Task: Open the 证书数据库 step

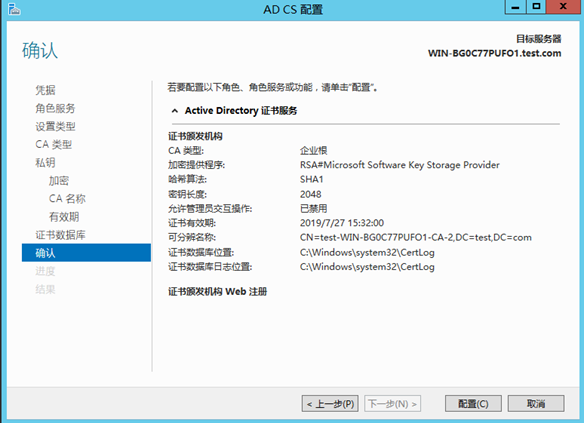Action: (60, 235)
